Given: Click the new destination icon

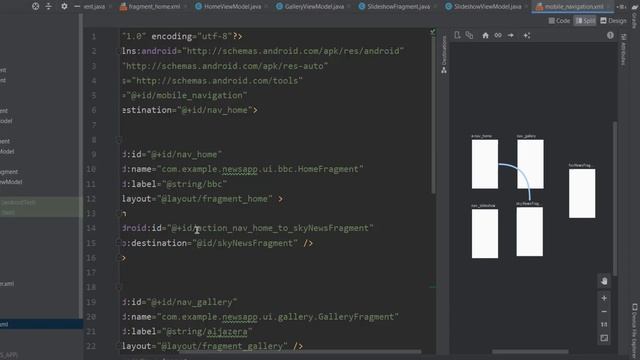Looking at the screenshot, I should tap(457, 36).
